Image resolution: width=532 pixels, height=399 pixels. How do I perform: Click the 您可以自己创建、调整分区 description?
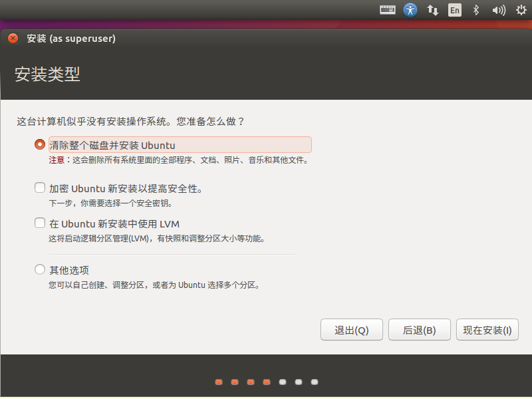point(154,285)
